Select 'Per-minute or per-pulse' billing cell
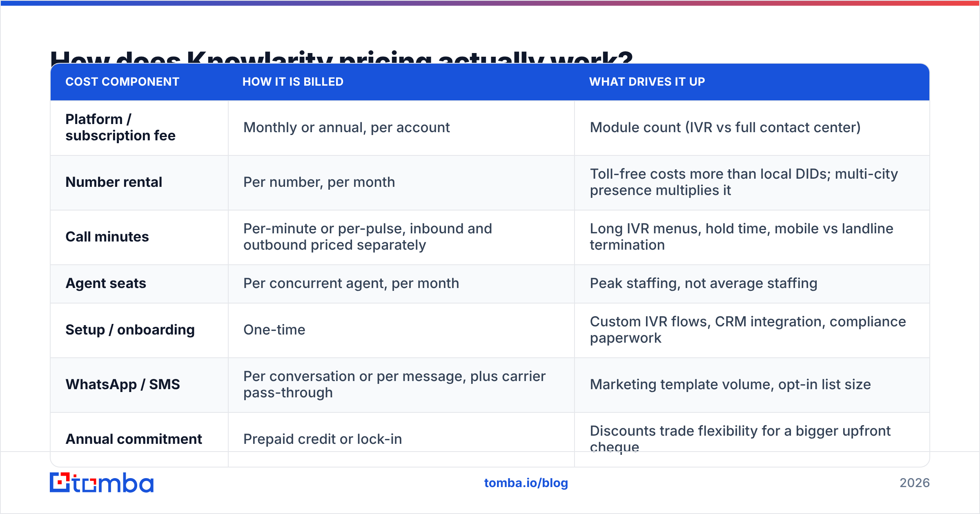 [401, 237]
